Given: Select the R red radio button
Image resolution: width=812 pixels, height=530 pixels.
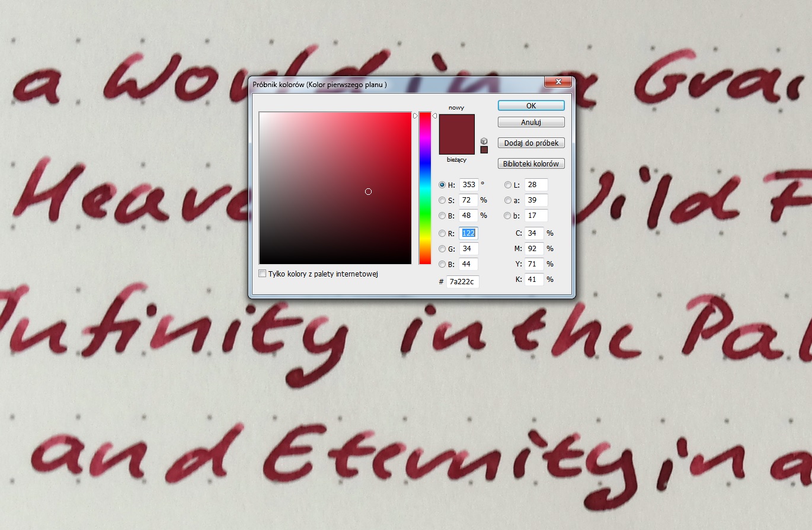Looking at the screenshot, I should point(442,233).
